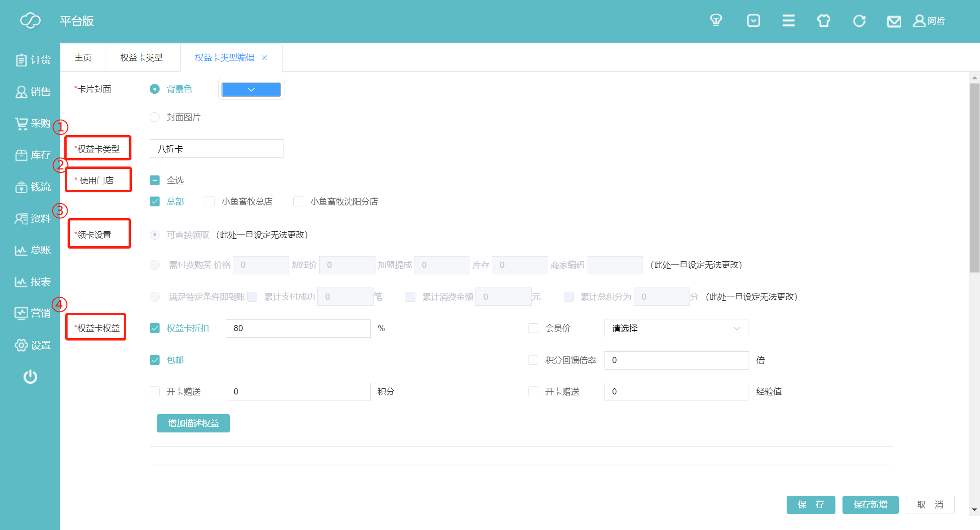Click the refresh icon in top bar
The width and height of the screenshot is (980, 530).
(x=859, y=21)
